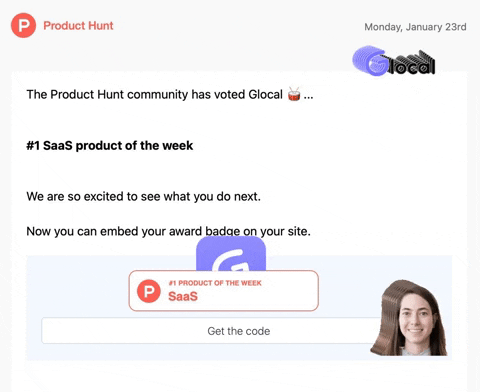Open the Product Hunt header text link

click(x=78, y=26)
